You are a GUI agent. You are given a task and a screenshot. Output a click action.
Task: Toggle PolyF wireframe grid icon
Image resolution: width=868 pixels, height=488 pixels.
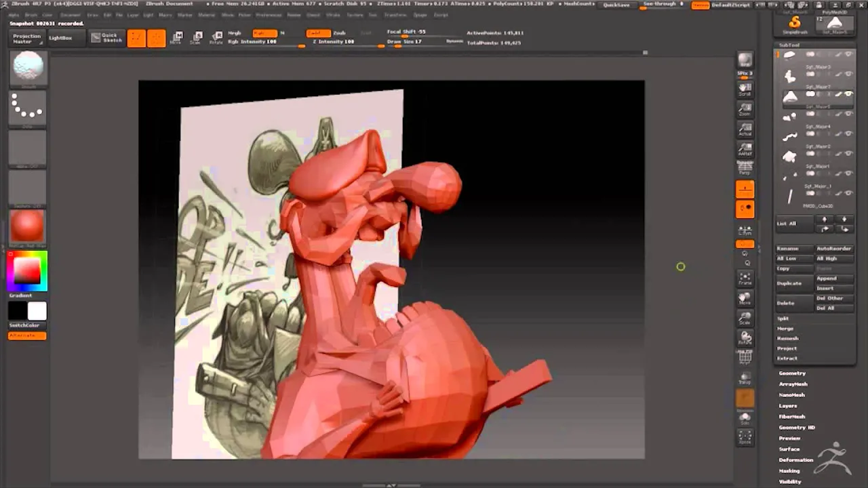(x=745, y=357)
